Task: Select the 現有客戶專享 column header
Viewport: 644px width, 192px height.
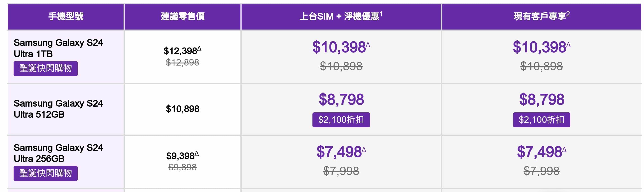Action: [x=542, y=16]
